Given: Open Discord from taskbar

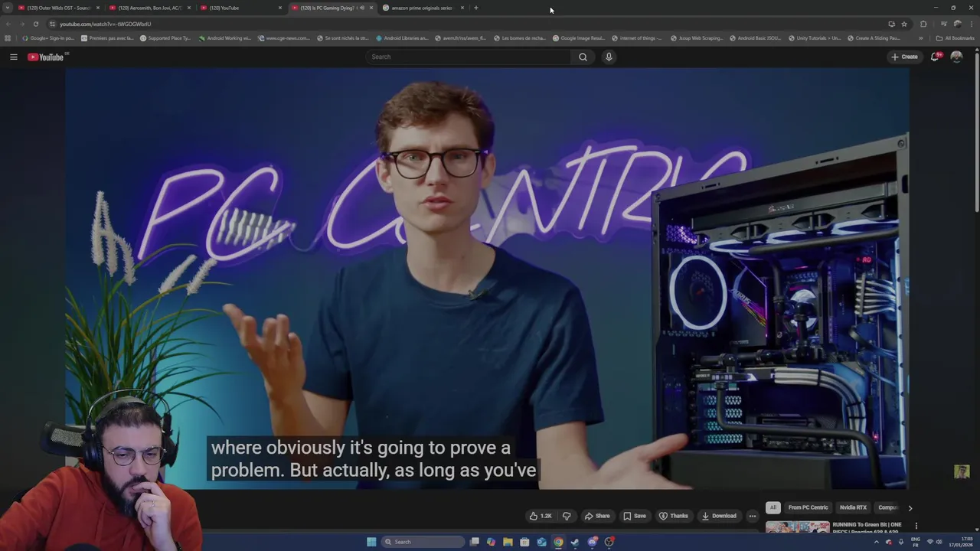Looking at the screenshot, I should (592, 542).
